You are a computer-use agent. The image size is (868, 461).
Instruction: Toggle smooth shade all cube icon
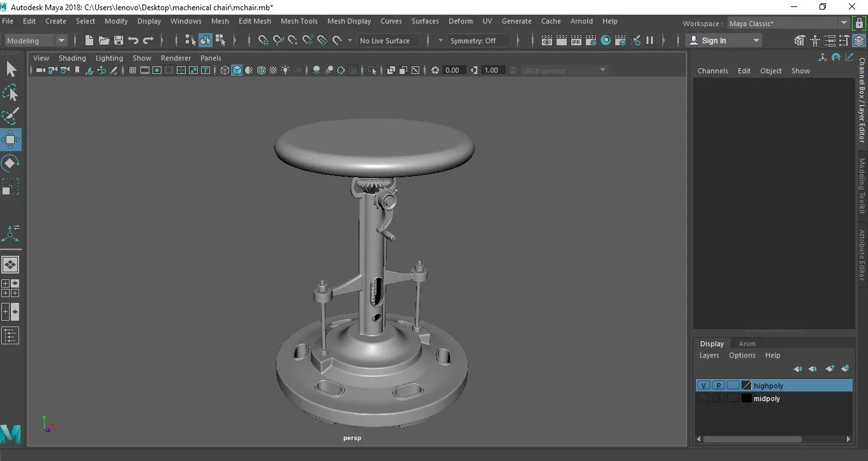(x=237, y=70)
